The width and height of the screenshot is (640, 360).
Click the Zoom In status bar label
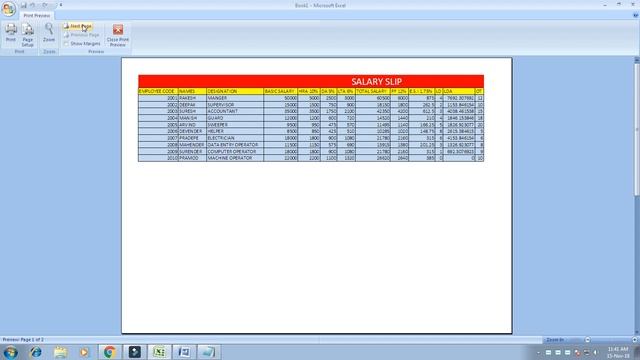tap(555, 340)
